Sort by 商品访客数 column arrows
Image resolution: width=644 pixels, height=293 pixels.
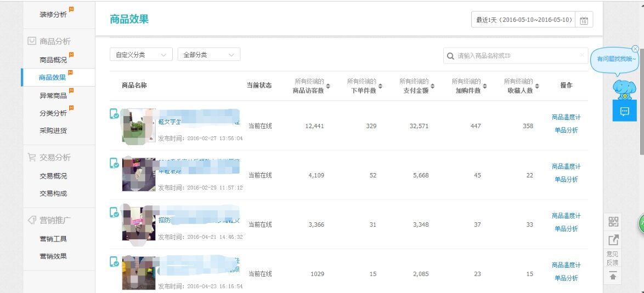pyautogui.click(x=328, y=86)
